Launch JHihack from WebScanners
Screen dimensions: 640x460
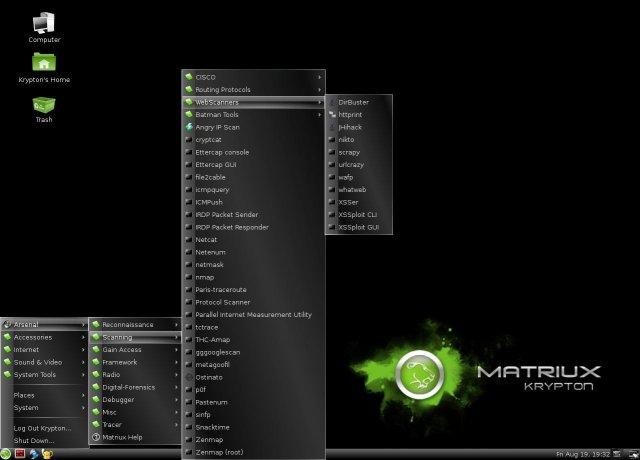coord(359,127)
